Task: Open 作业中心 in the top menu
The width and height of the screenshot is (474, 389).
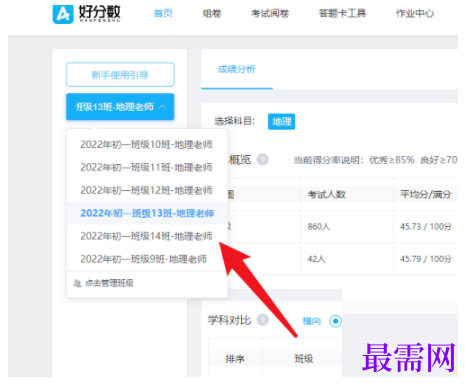Action: pos(415,13)
